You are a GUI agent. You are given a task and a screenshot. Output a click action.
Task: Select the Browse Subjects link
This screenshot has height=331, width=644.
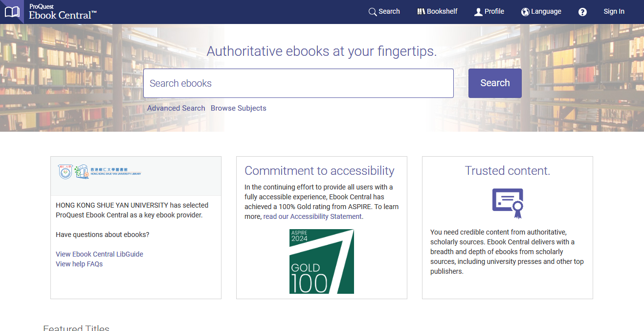(x=238, y=108)
